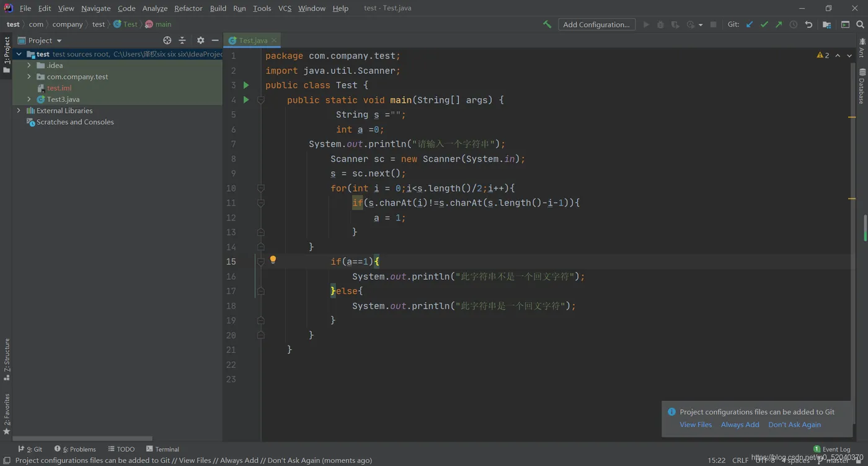The image size is (868, 466).
Task: Click the Run Anything window icon
Action: point(845,24)
